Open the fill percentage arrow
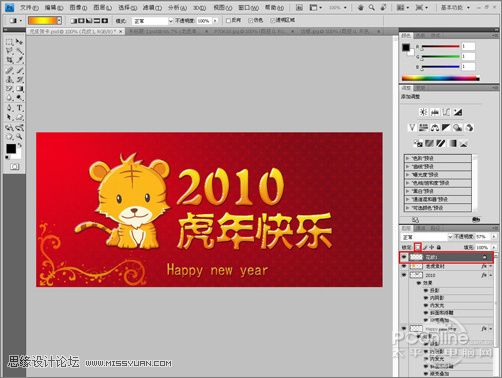 pyautogui.click(x=494, y=247)
